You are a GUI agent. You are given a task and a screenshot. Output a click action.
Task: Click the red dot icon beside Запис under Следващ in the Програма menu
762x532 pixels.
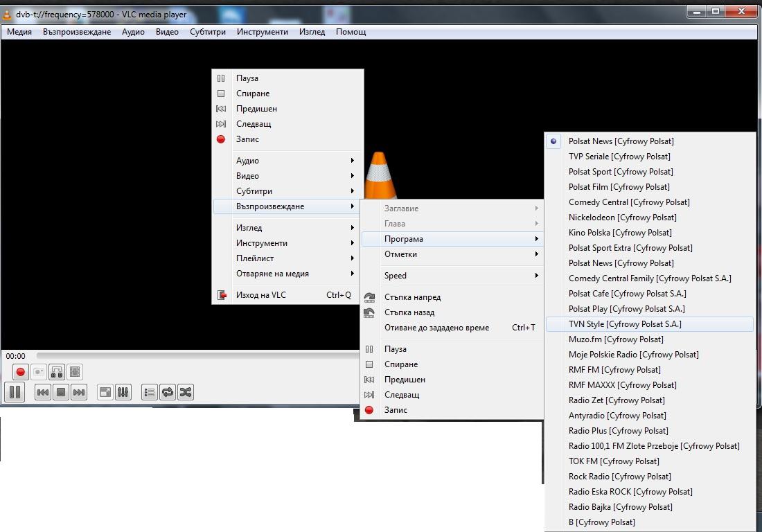(x=369, y=410)
